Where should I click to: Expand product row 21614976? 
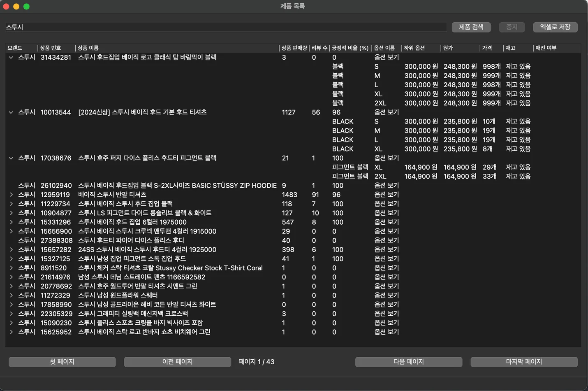11,277
